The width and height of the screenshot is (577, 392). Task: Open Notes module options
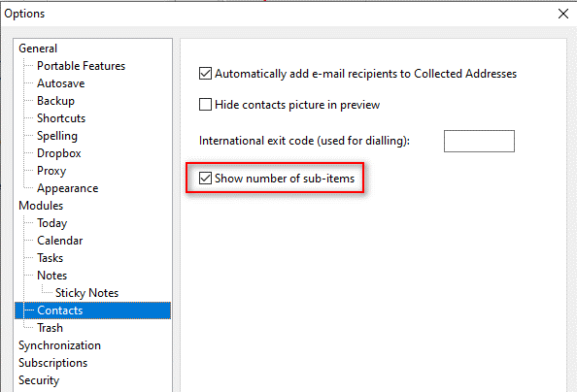tap(51, 276)
